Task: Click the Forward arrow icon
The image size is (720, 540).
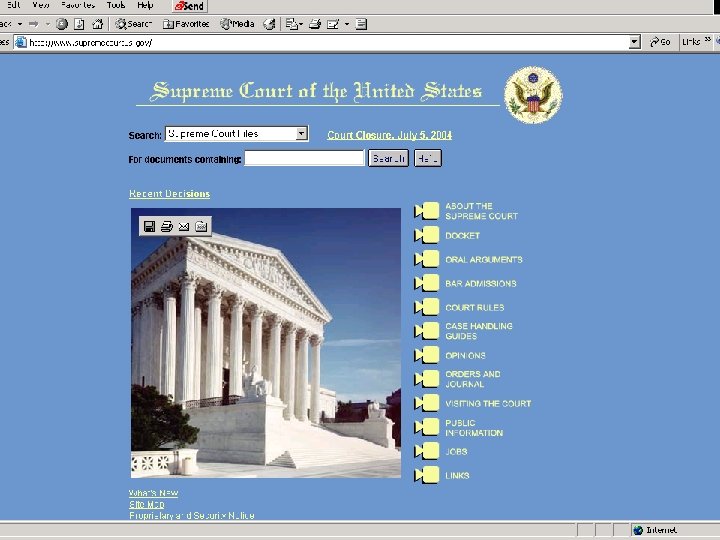Action: pos(34,24)
